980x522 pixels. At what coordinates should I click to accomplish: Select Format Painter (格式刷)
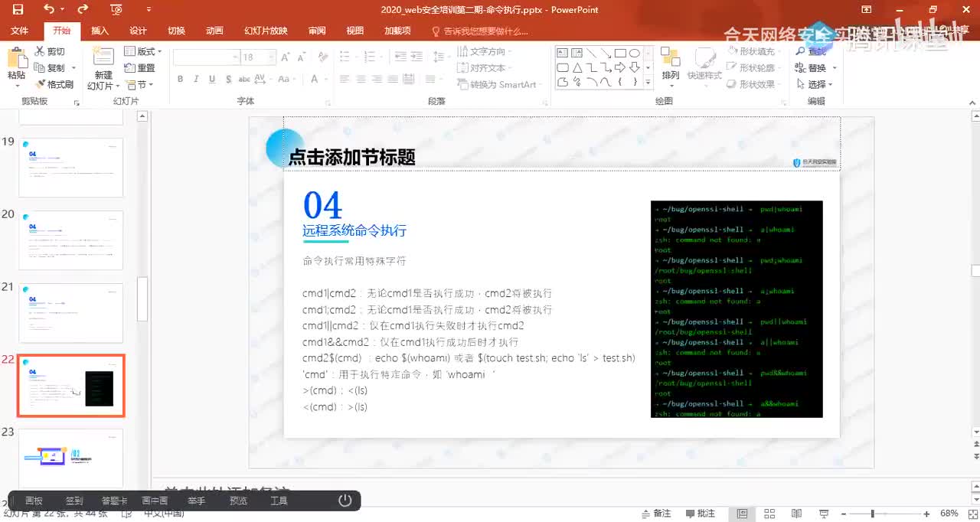[54, 85]
